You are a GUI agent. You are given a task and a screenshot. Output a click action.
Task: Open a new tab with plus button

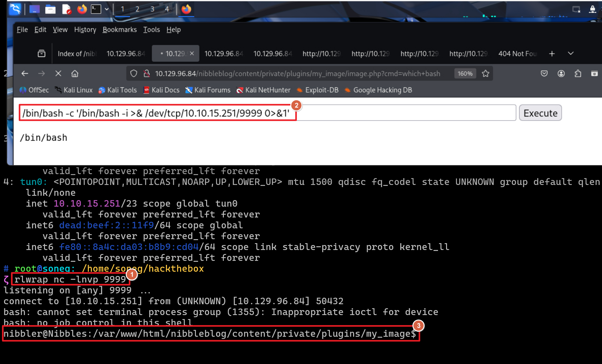click(552, 54)
